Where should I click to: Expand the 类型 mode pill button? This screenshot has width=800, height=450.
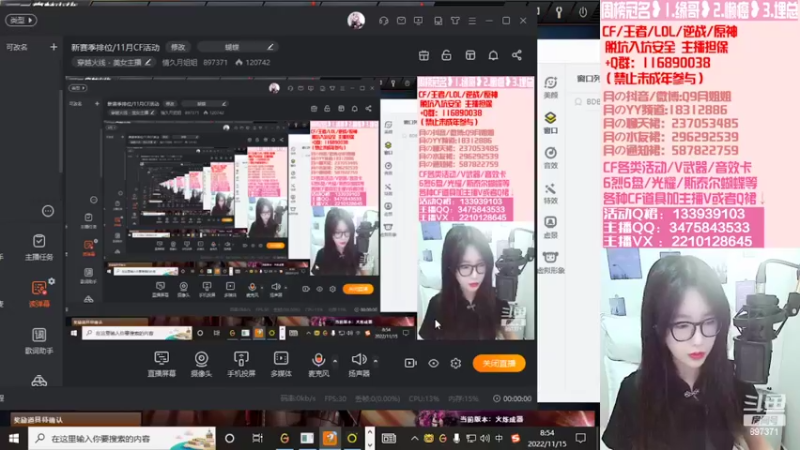point(21,20)
